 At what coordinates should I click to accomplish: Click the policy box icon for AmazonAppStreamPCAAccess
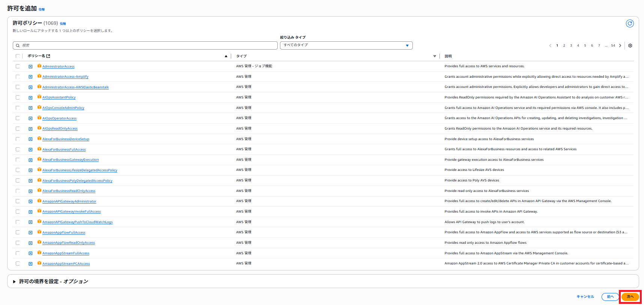click(39, 264)
